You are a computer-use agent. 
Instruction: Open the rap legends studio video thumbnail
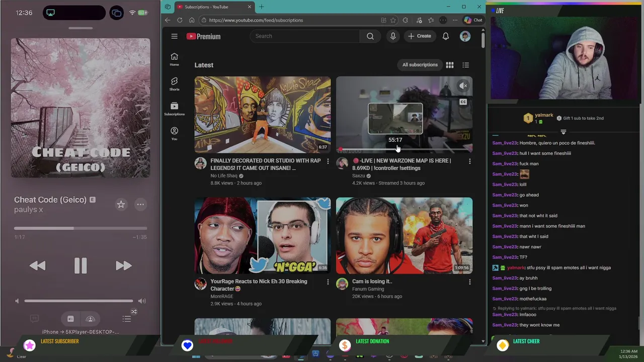point(263,115)
